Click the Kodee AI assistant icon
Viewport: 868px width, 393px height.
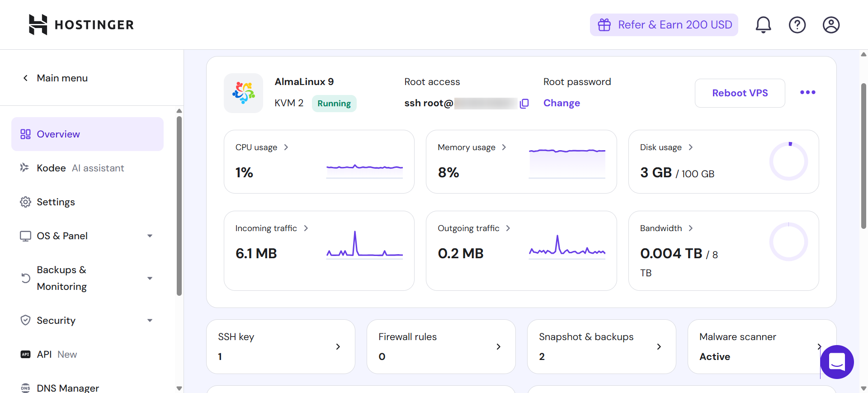point(25,168)
